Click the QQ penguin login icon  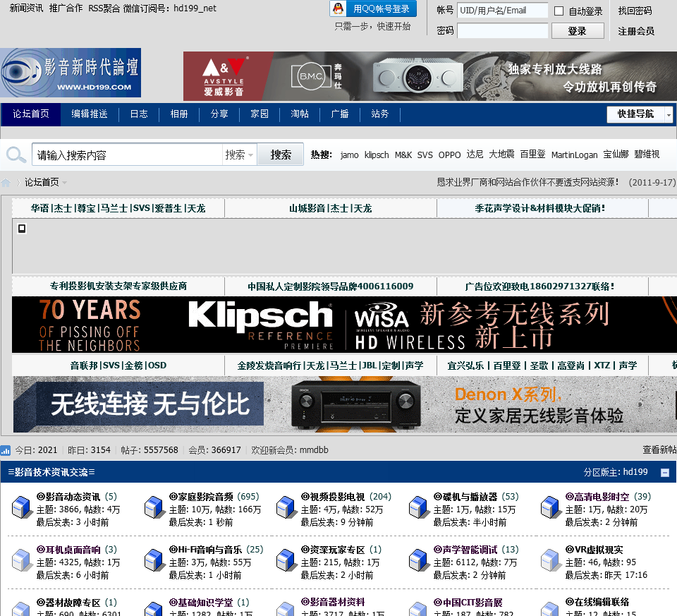pyautogui.click(x=339, y=8)
